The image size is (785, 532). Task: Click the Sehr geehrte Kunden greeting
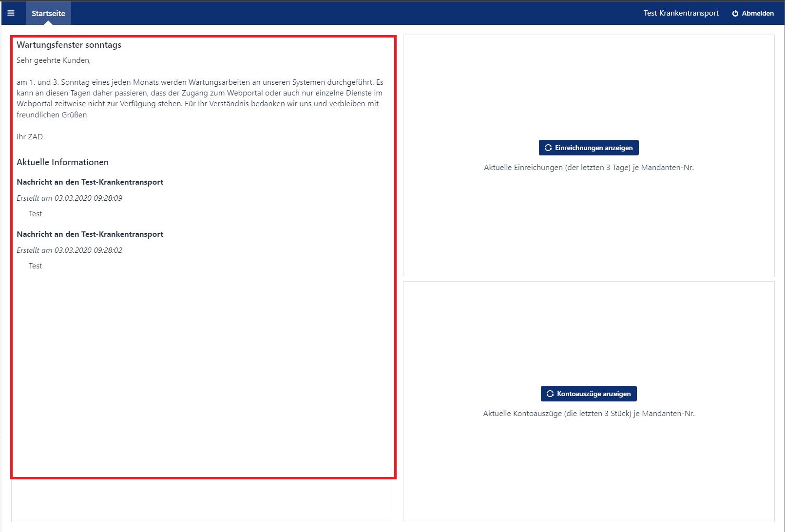pyautogui.click(x=54, y=60)
